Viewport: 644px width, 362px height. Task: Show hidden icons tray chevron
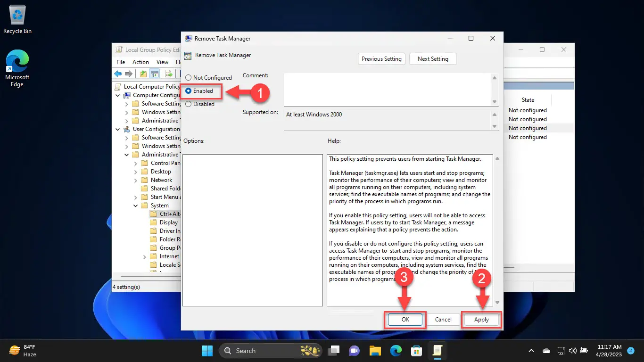click(x=531, y=351)
